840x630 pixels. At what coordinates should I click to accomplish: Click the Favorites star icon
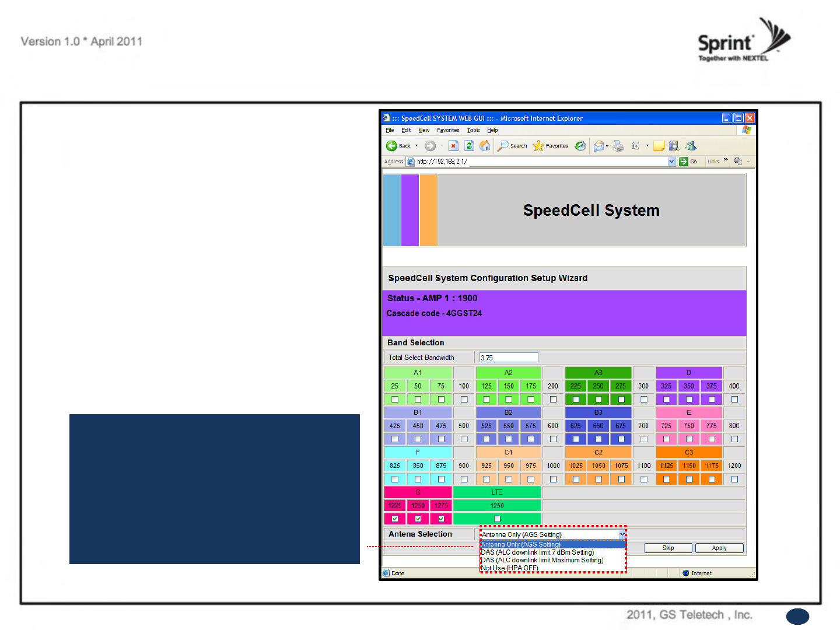[x=538, y=146]
